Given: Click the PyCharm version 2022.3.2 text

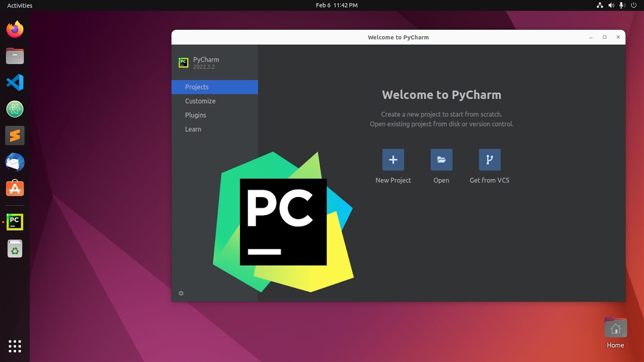Looking at the screenshot, I should point(204,67).
